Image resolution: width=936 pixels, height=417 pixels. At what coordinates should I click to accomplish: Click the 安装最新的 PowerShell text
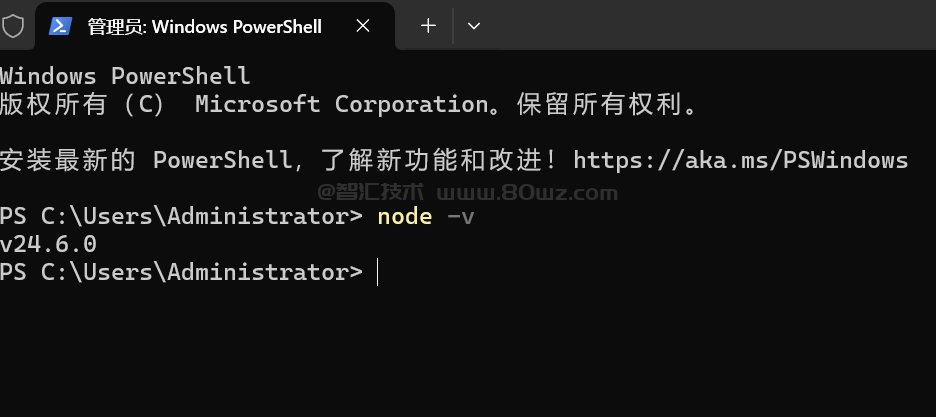144,160
